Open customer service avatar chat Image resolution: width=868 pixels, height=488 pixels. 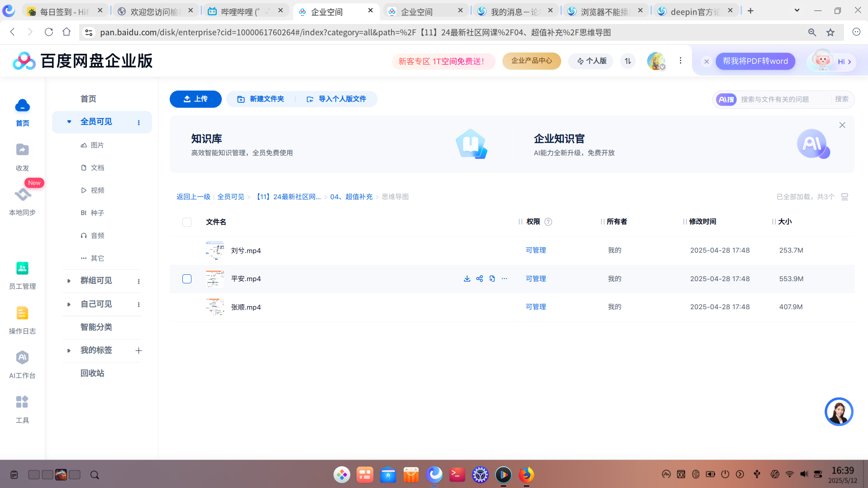click(x=839, y=411)
